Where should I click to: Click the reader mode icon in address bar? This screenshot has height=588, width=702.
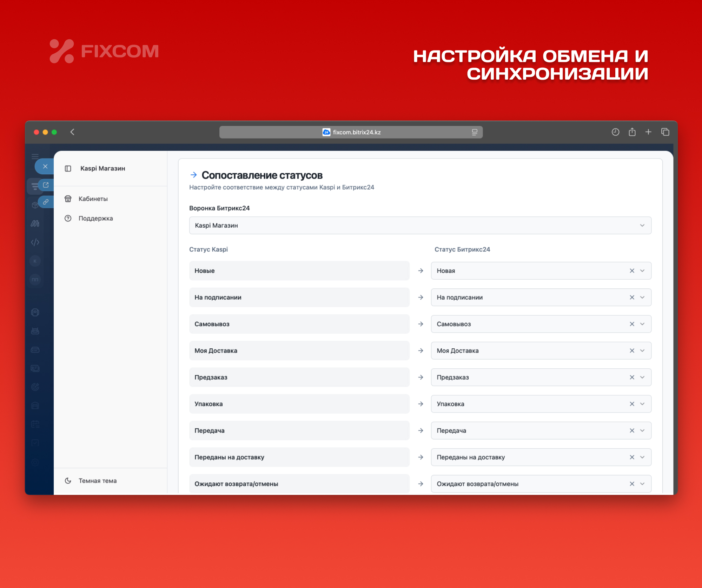pyautogui.click(x=475, y=132)
